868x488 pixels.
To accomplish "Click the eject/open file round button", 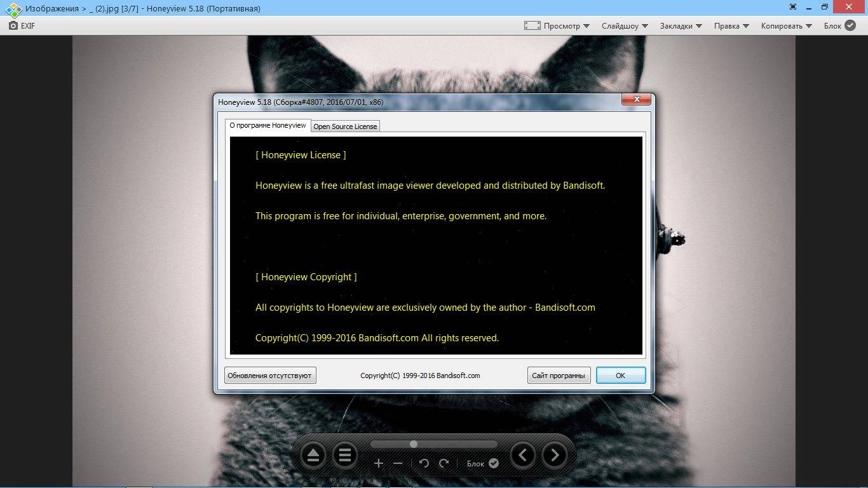I will [313, 456].
